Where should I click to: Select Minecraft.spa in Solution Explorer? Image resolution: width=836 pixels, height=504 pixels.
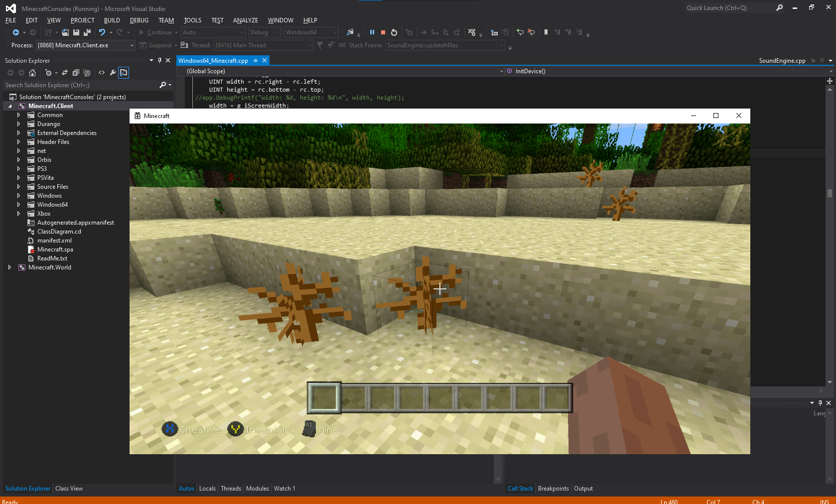pos(55,250)
